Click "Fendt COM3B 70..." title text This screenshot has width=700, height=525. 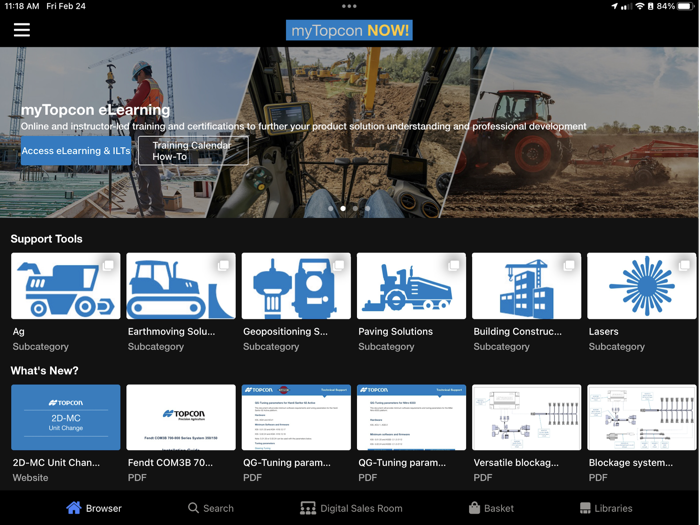pyautogui.click(x=170, y=463)
